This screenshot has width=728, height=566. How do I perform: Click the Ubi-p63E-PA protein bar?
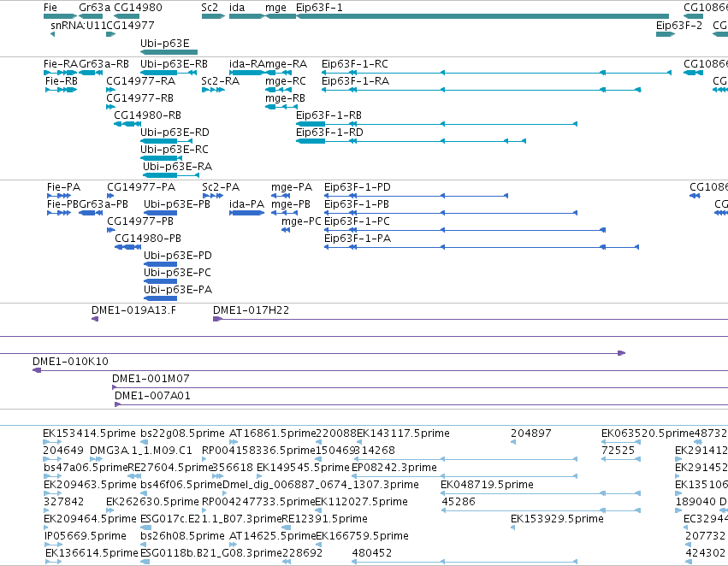pos(160,298)
